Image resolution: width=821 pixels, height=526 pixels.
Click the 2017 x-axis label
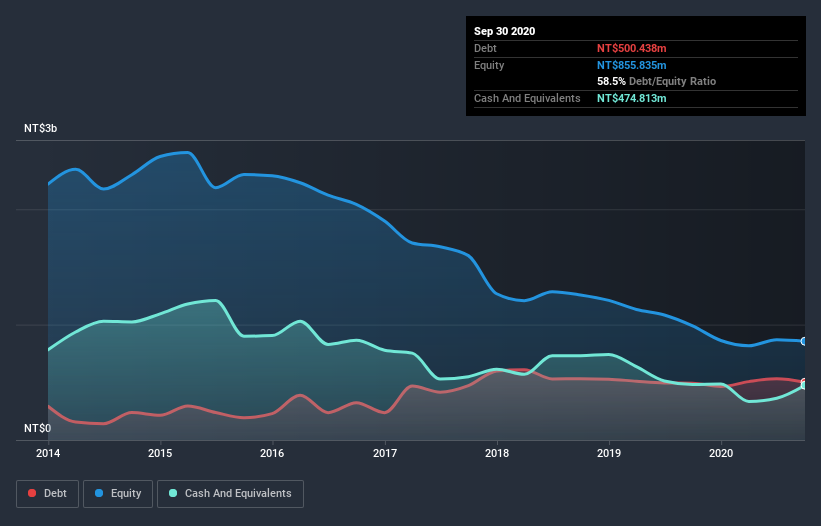(x=385, y=453)
